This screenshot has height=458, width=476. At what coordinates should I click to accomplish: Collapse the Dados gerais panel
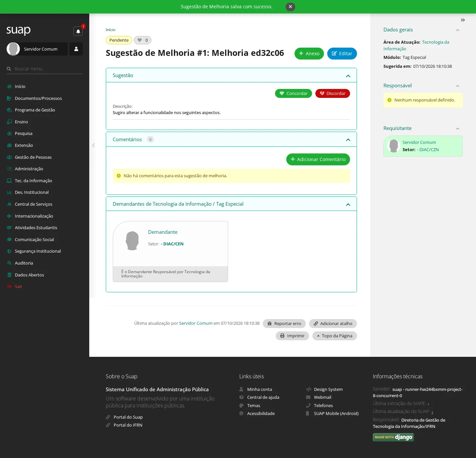[x=458, y=30]
